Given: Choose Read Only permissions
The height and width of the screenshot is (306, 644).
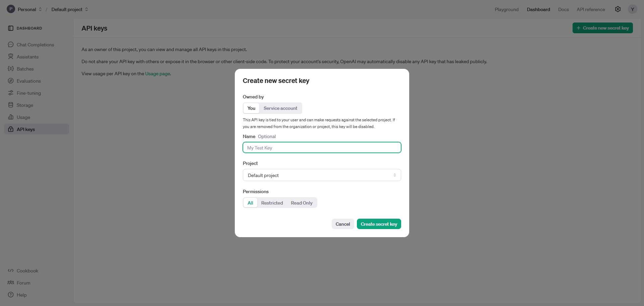Looking at the screenshot, I should click(302, 203).
